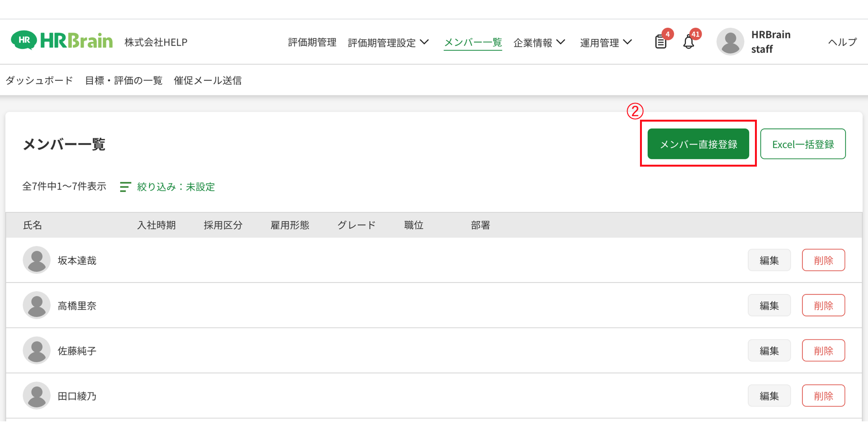Select the member name 佐藤純子

point(77,351)
